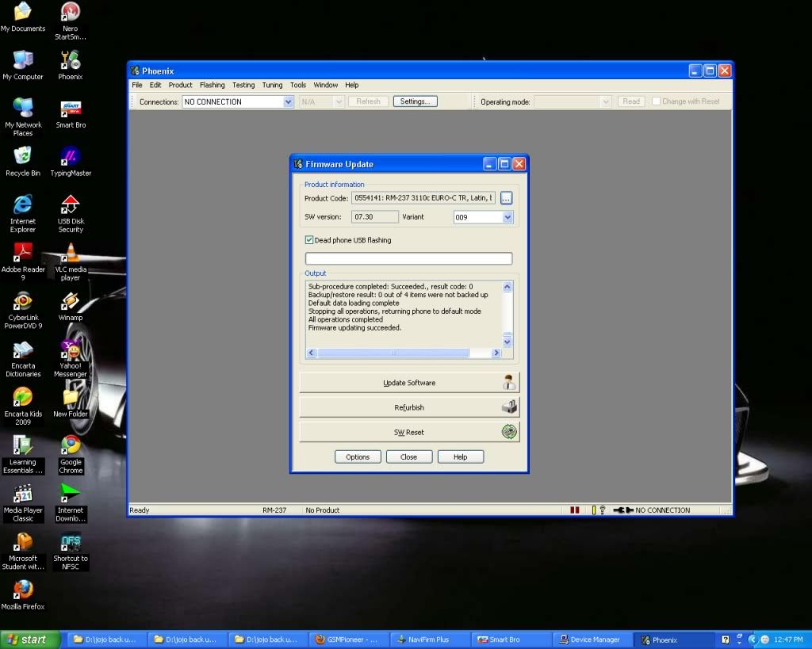Open the Windows start button
812x649 pixels.
point(29,639)
